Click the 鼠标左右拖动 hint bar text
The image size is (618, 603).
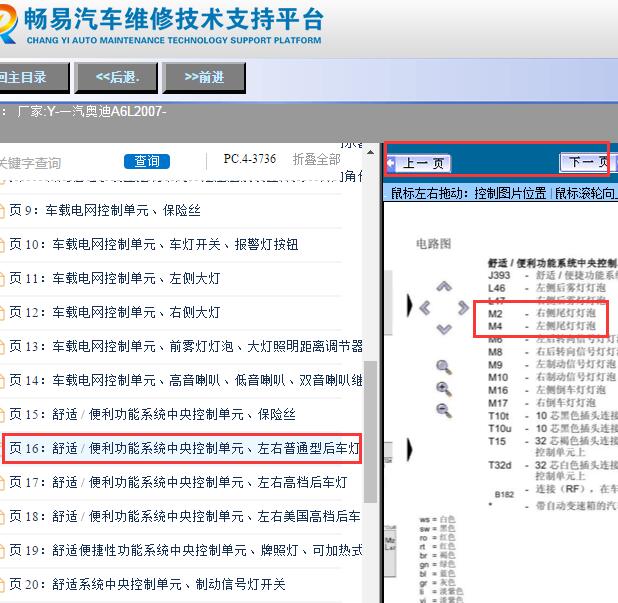pos(504,193)
